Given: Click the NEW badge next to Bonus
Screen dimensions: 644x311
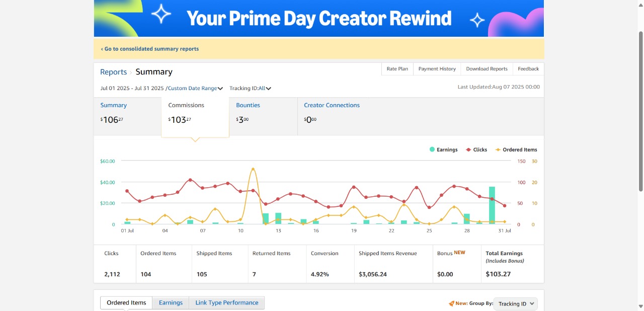Looking at the screenshot, I should [460, 253].
